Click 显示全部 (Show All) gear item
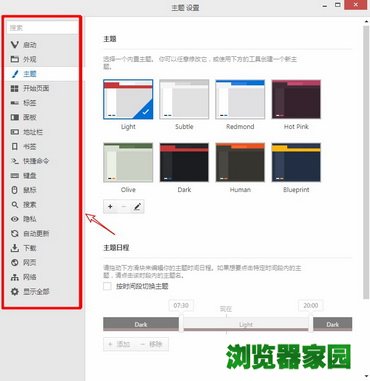Image resolution: width=370 pixels, height=381 pixels. coord(42,291)
